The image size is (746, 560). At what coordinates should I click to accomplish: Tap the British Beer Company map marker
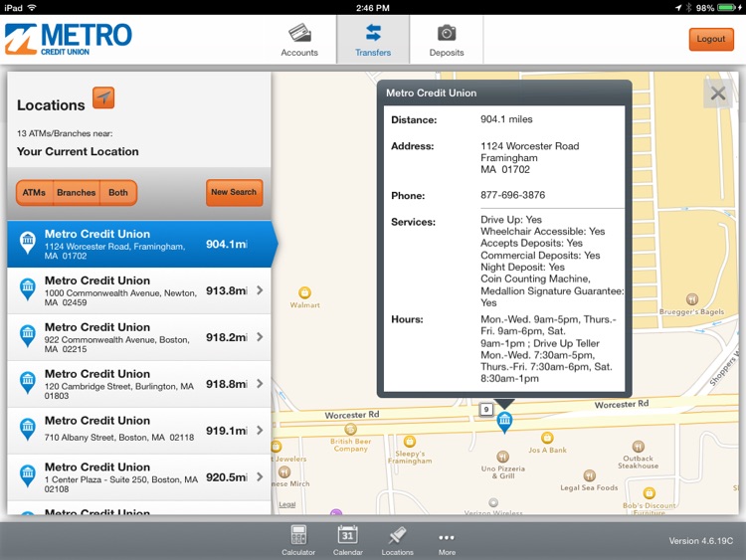(351, 429)
